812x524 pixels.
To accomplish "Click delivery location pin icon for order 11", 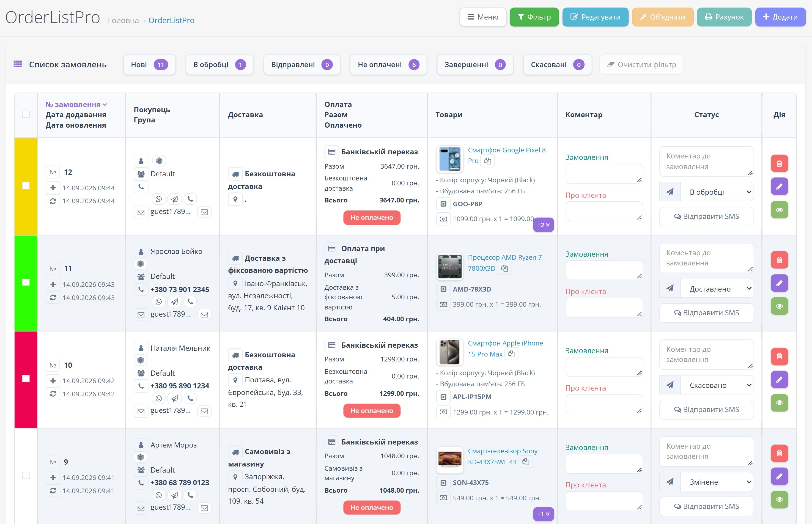I will click(x=235, y=283).
